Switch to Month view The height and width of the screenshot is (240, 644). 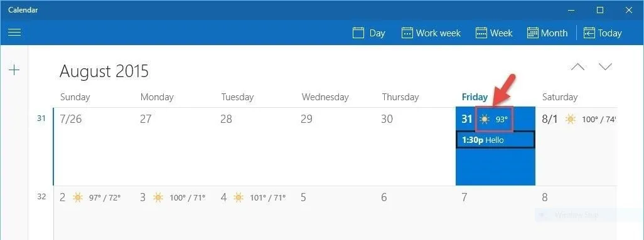coord(547,33)
